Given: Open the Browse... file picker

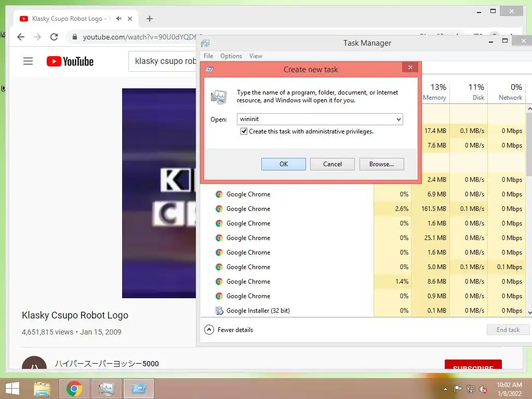Looking at the screenshot, I should tap(381, 164).
